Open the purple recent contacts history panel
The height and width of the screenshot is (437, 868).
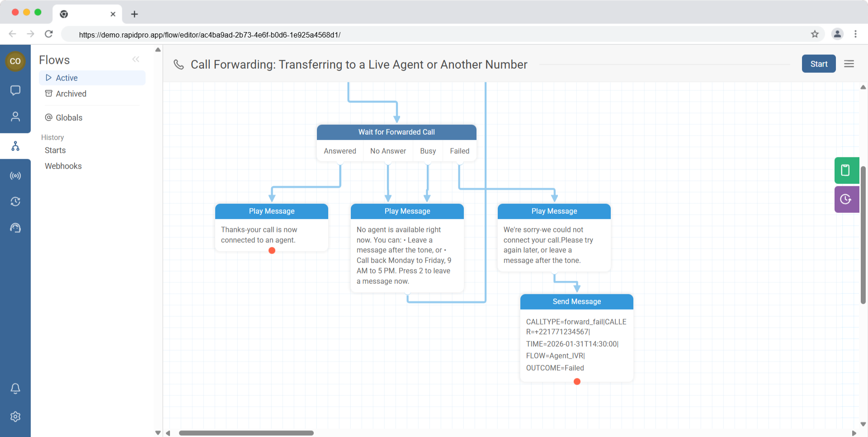846,199
